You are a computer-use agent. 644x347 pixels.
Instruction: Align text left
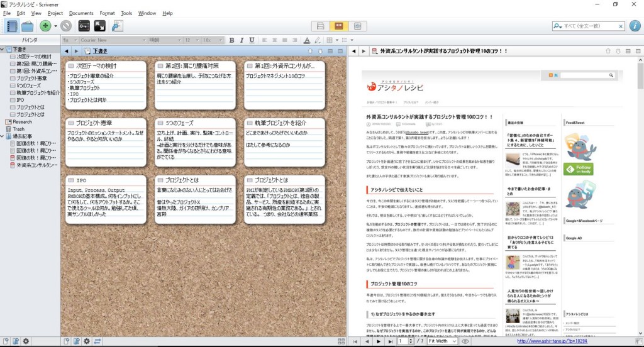[x=264, y=40]
